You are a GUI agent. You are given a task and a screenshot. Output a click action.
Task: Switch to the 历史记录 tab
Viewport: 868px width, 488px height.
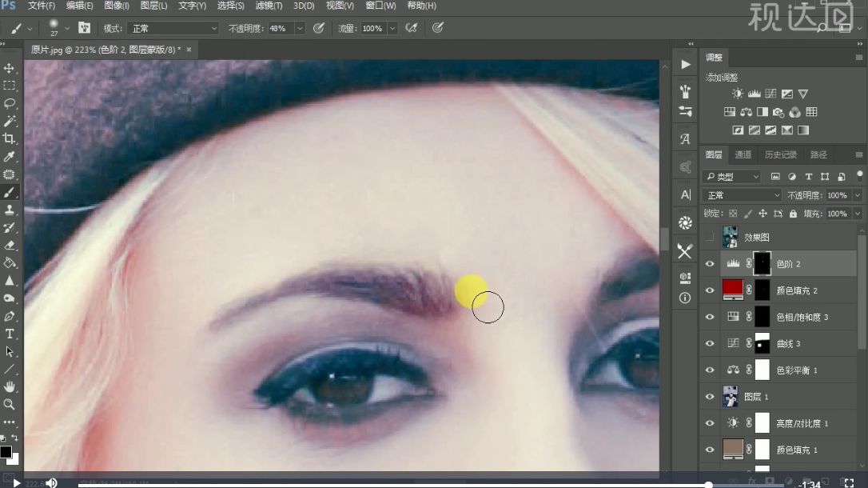[781, 155]
